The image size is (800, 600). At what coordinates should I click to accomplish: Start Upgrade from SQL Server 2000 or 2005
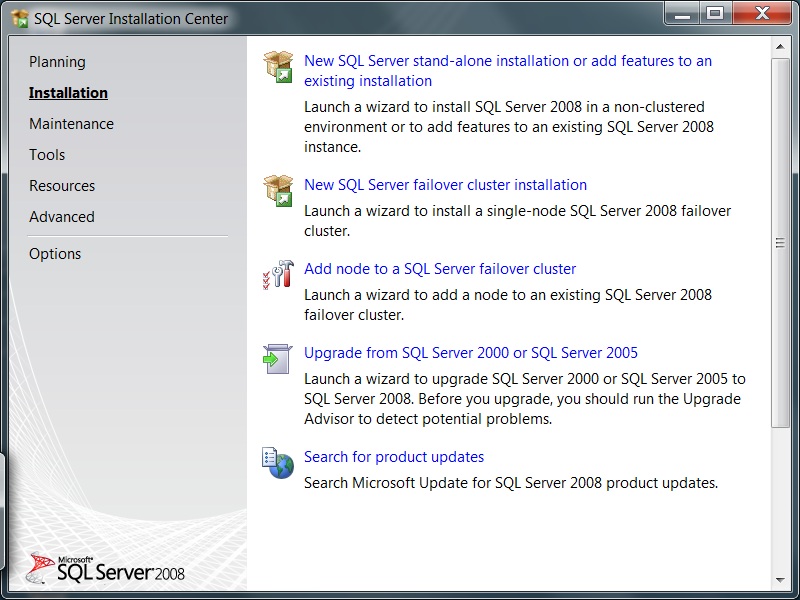click(470, 353)
